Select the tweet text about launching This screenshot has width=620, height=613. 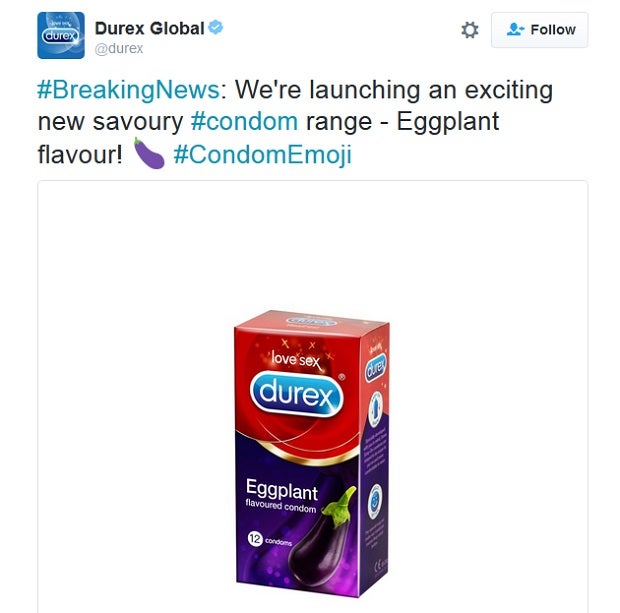[x=295, y=122]
